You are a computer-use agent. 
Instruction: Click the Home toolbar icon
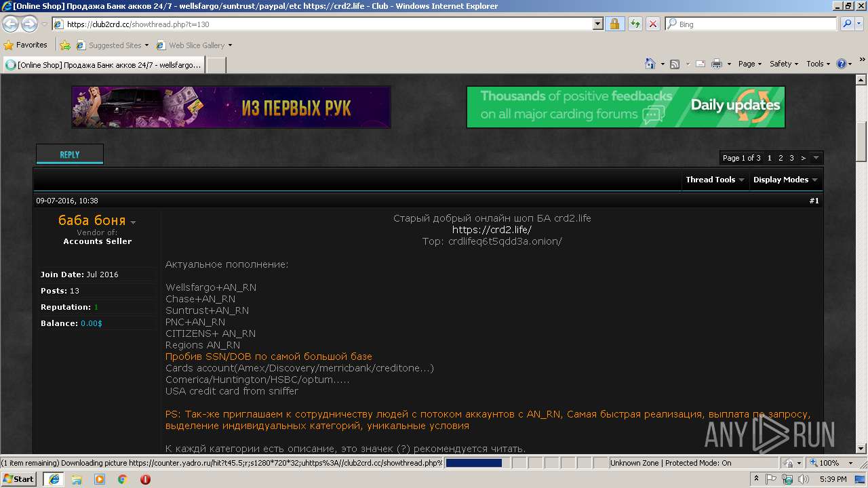coord(650,64)
